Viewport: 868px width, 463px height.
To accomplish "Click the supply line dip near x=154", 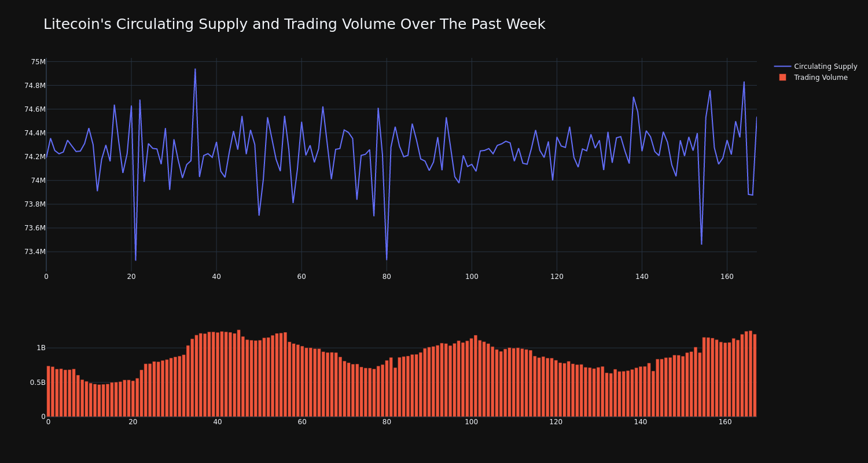I will point(701,244).
